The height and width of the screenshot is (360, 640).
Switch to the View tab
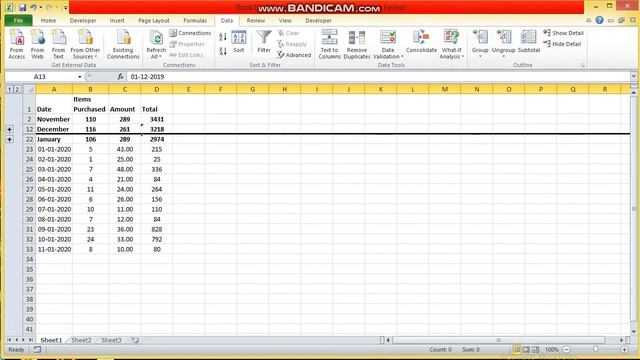[285, 20]
